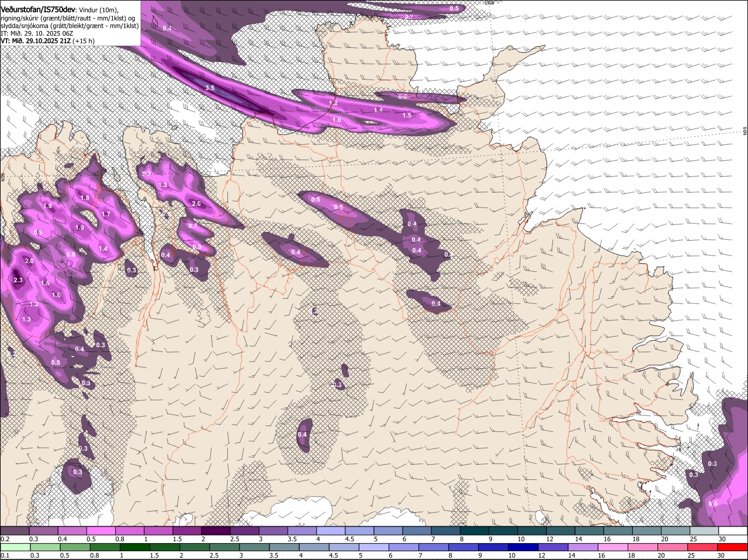The width and height of the screenshot is (748, 560).
Task: Click the title text 'Veðurstofan/IS750dev'
Action: point(39,9)
